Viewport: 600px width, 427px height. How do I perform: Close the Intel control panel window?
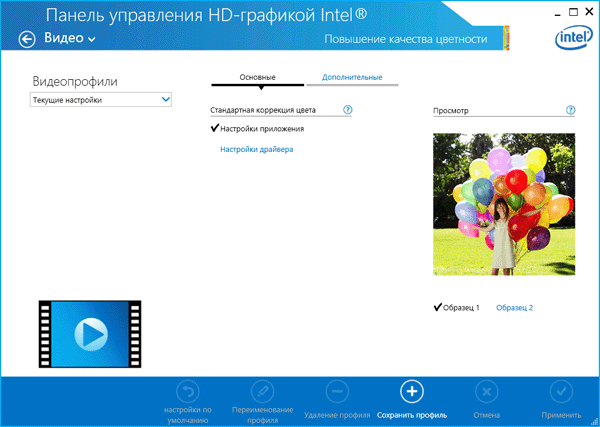589,12
